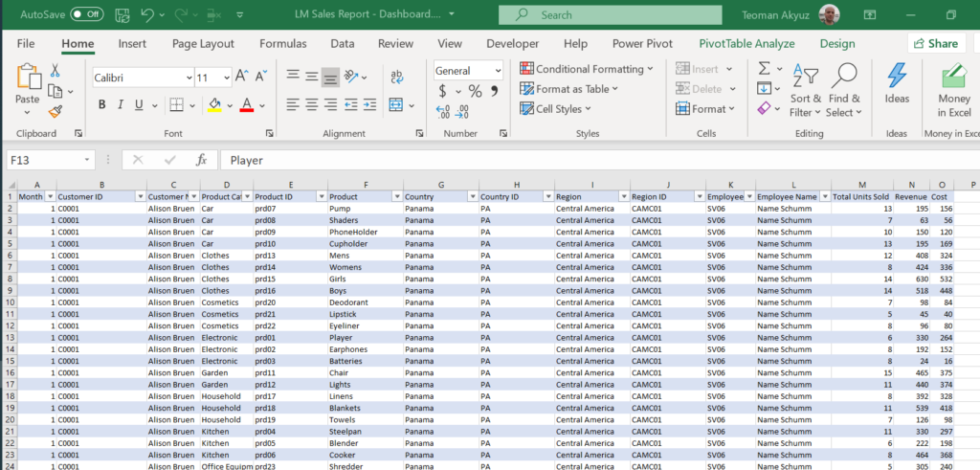Toggle Italic formatting
Image resolution: width=980 pixels, height=470 pixels.
pos(121,105)
